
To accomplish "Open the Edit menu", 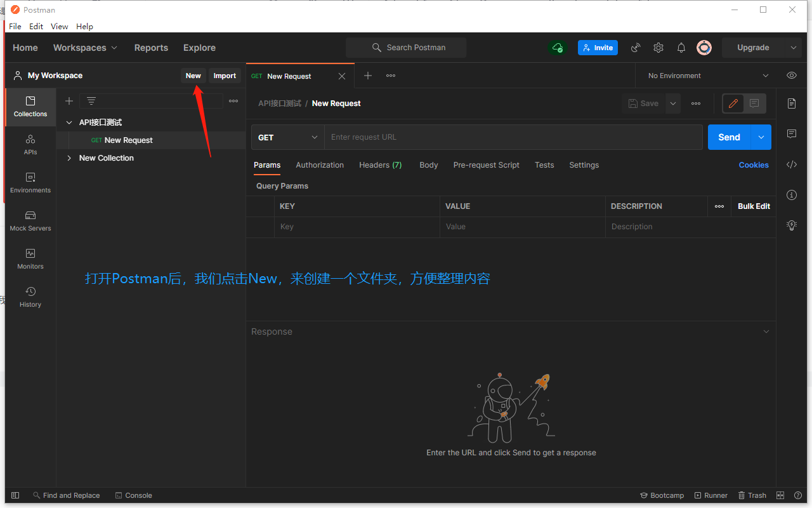I will point(36,26).
